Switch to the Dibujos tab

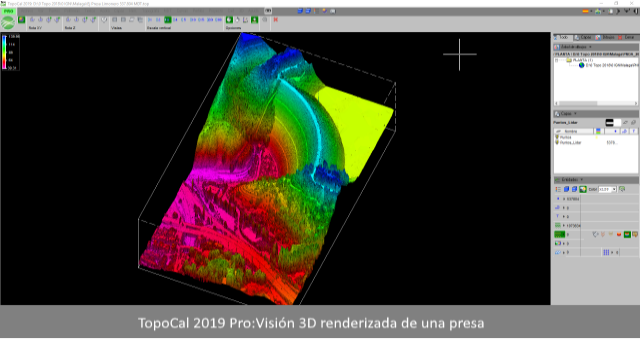pos(606,38)
